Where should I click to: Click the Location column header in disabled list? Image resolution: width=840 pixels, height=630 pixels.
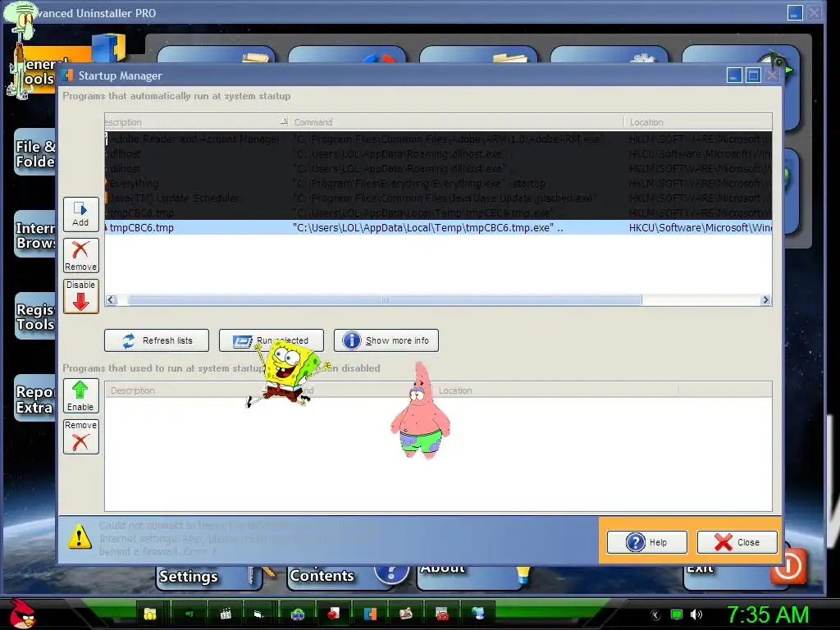click(555, 390)
